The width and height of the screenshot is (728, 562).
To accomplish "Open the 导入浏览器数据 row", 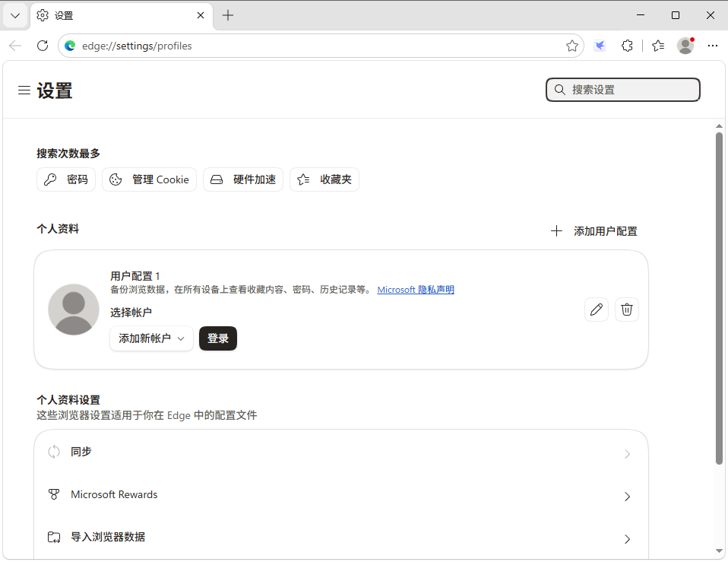I will coord(341,538).
